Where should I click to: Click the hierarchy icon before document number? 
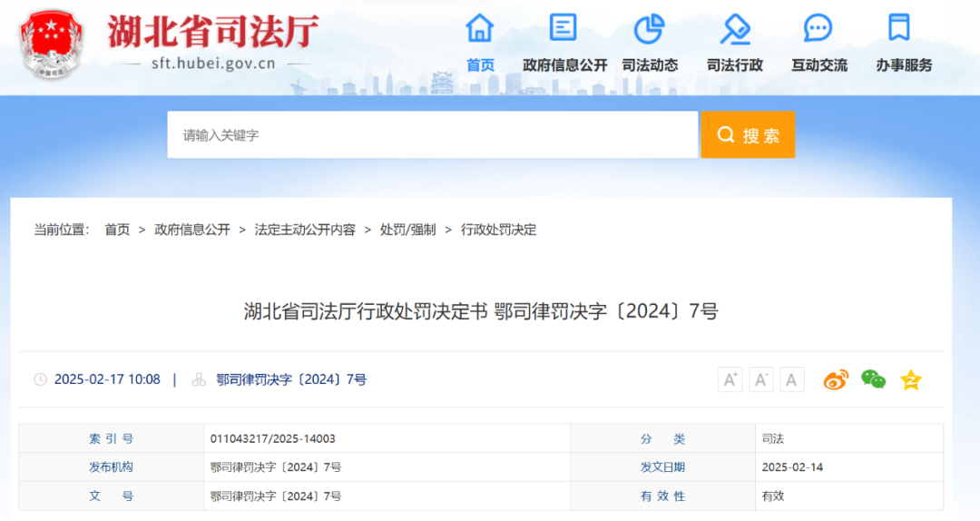(x=199, y=379)
